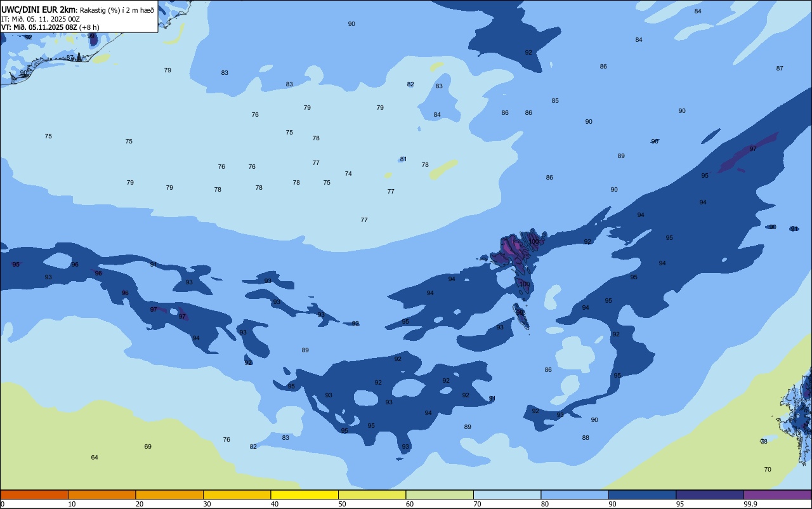Select the map value 88
The height and width of the screenshot is (509, 812).
(586, 438)
